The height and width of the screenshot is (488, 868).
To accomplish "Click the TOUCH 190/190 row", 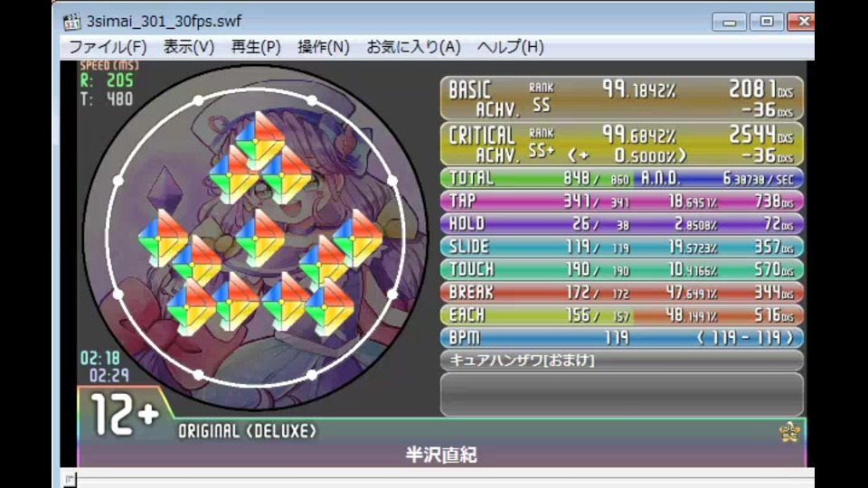I will point(622,269).
